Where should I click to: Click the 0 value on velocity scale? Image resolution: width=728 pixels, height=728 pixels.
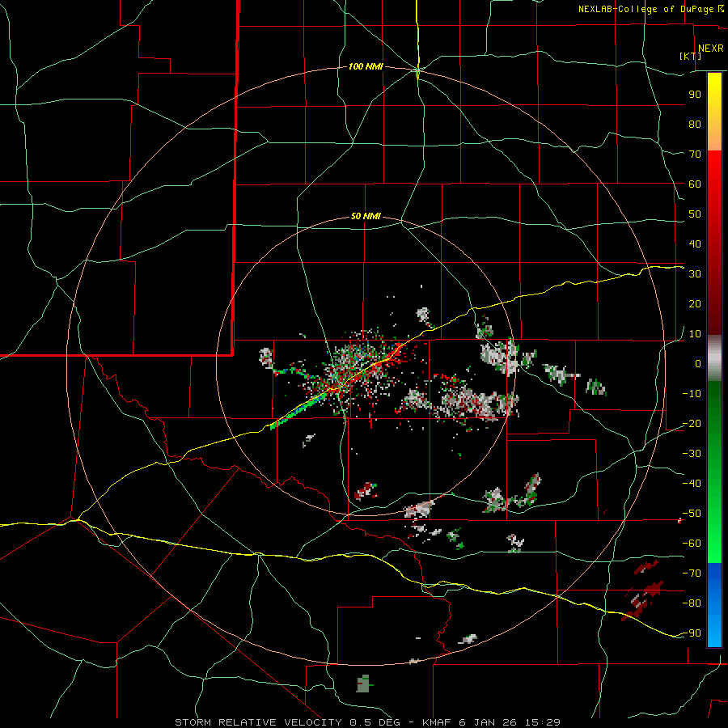[698, 364]
